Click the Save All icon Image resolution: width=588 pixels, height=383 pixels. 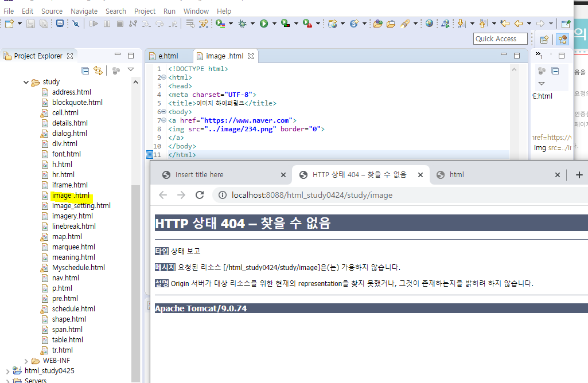[x=44, y=24]
